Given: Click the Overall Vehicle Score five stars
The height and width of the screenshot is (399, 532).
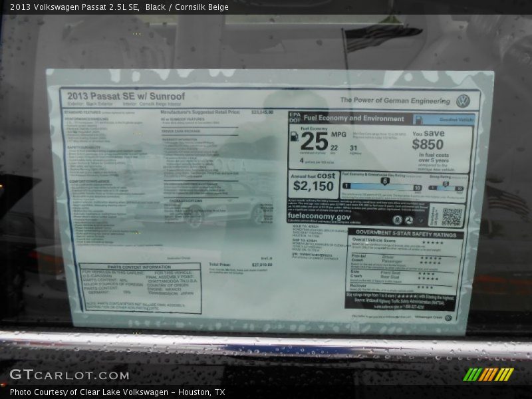Looking at the screenshot, I should point(433,242).
